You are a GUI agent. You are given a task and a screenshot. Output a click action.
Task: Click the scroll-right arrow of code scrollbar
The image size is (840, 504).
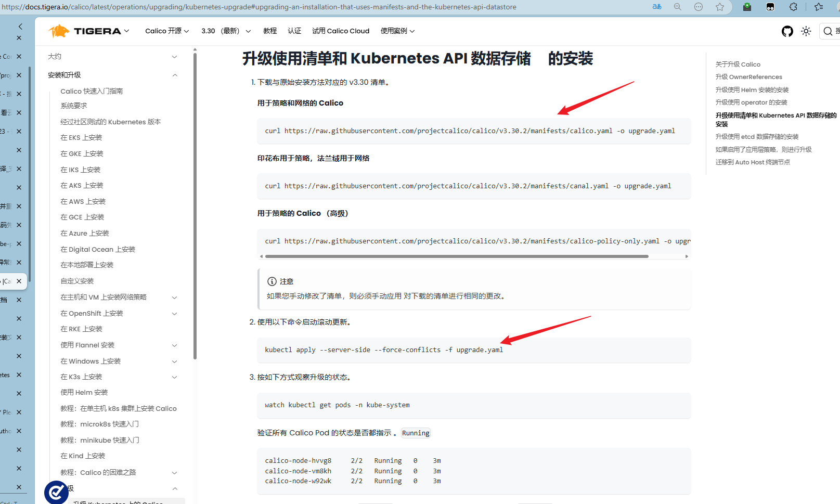[x=687, y=256]
